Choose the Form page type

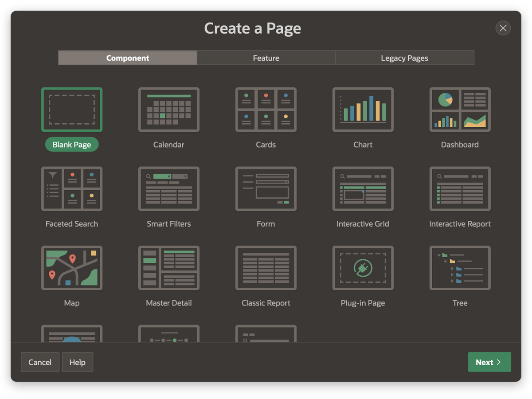click(266, 188)
